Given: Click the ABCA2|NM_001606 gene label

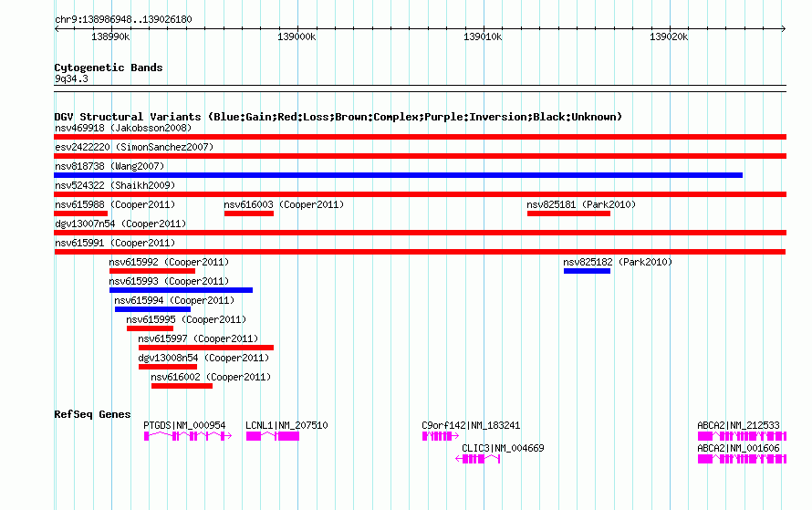Looking at the screenshot, I should tap(738, 448).
